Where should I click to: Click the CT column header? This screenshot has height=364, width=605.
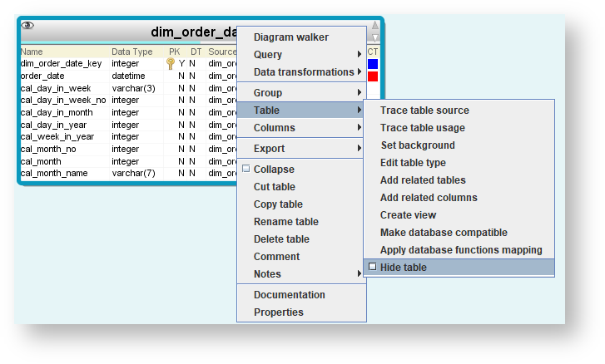[373, 52]
